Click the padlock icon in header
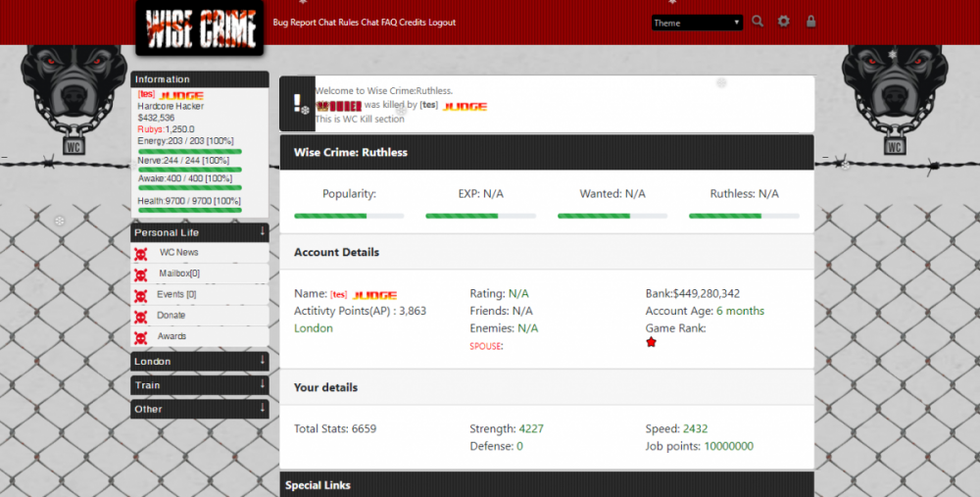Viewport: 980px width, 497px height. tap(810, 22)
